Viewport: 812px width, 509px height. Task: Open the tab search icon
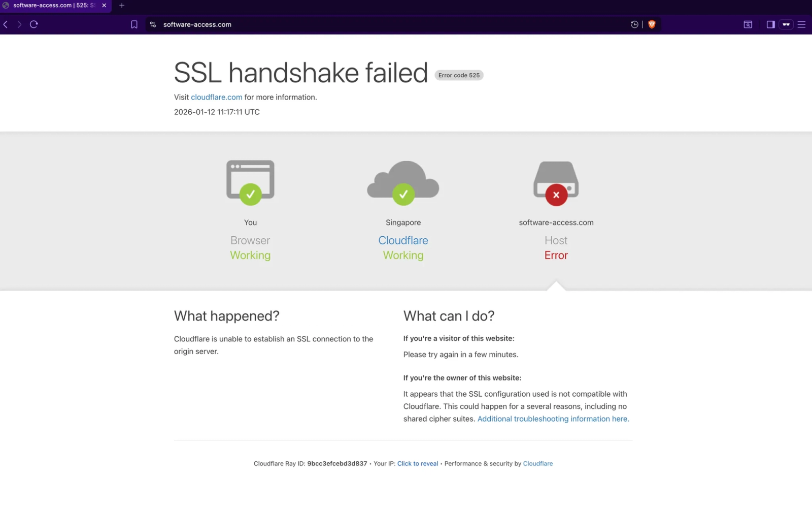click(x=748, y=24)
